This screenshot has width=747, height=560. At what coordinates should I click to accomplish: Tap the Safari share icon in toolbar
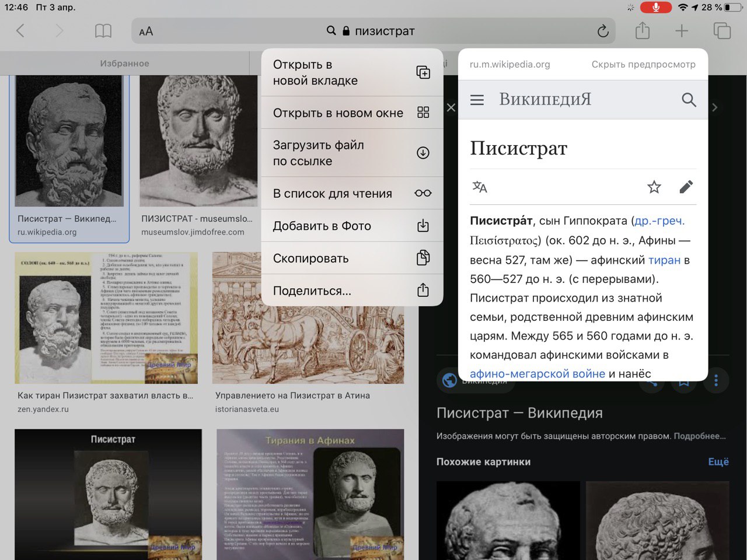coord(643,30)
